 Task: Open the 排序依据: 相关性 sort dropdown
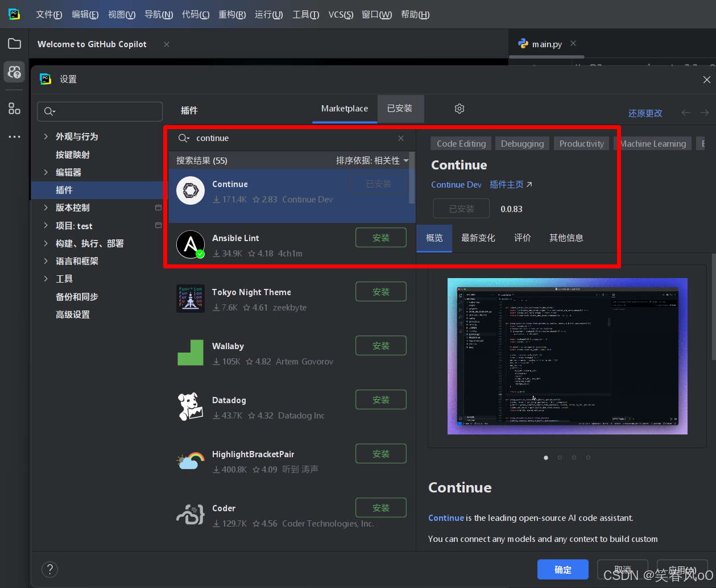click(x=372, y=161)
